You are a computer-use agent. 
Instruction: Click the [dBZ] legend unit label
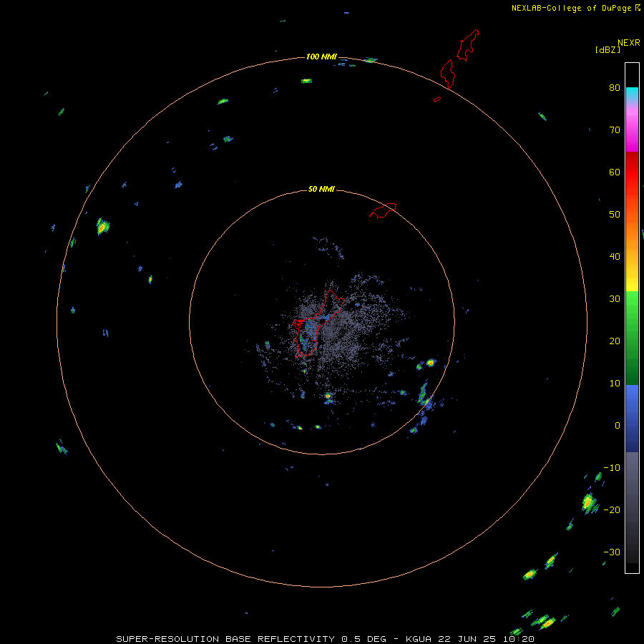coord(608,49)
